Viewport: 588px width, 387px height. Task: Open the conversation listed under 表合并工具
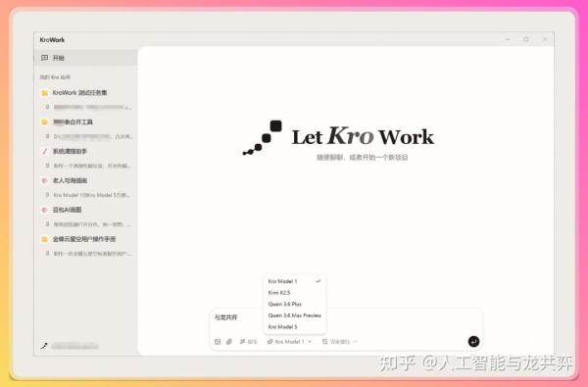[88, 136]
